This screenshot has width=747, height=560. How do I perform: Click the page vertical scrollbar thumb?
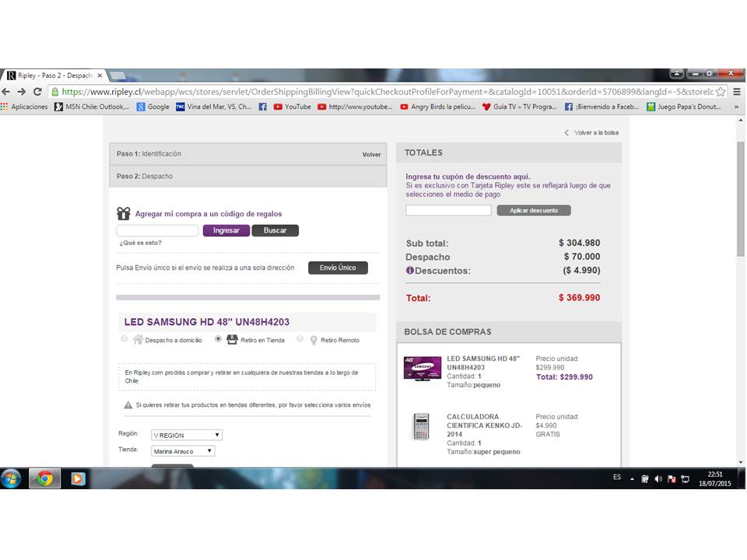point(740,199)
